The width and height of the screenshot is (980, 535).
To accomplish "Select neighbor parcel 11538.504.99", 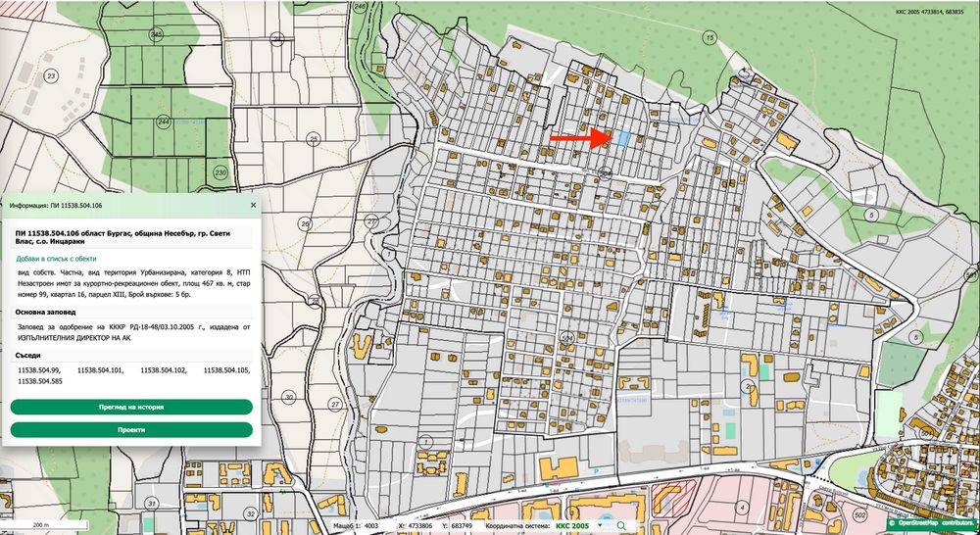I will point(39,370).
